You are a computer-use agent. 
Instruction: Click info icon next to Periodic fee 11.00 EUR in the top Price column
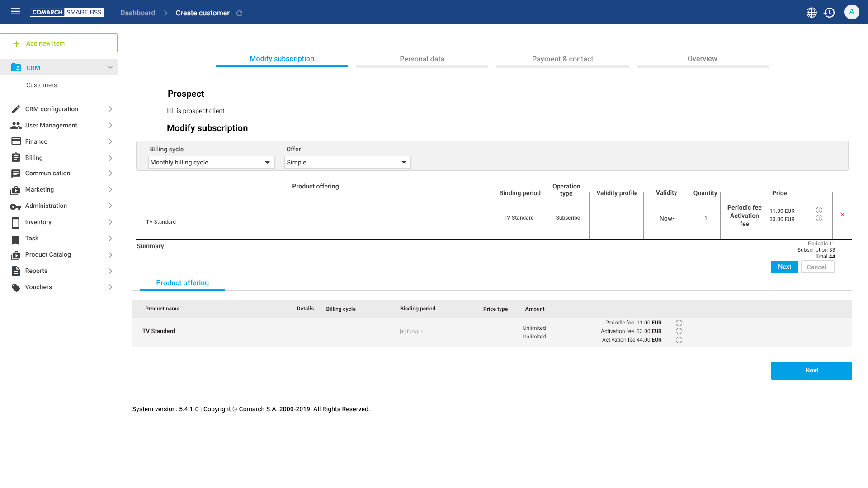(x=819, y=210)
